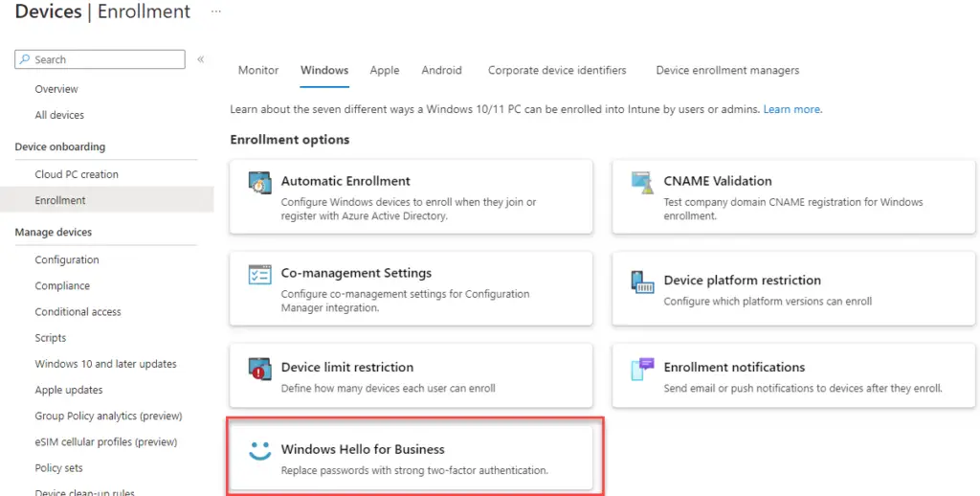Open Corporate device identifiers tab
The width and height of the screenshot is (980, 496).
click(557, 70)
